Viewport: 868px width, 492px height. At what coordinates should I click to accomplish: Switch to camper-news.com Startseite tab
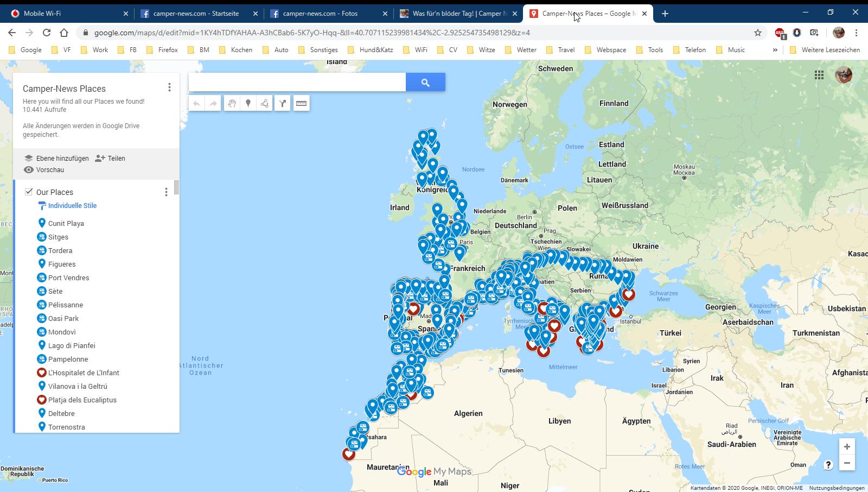[x=199, y=14]
